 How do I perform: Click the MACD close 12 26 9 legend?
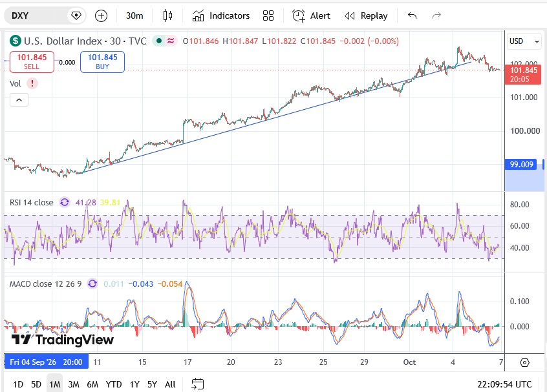pos(45,284)
